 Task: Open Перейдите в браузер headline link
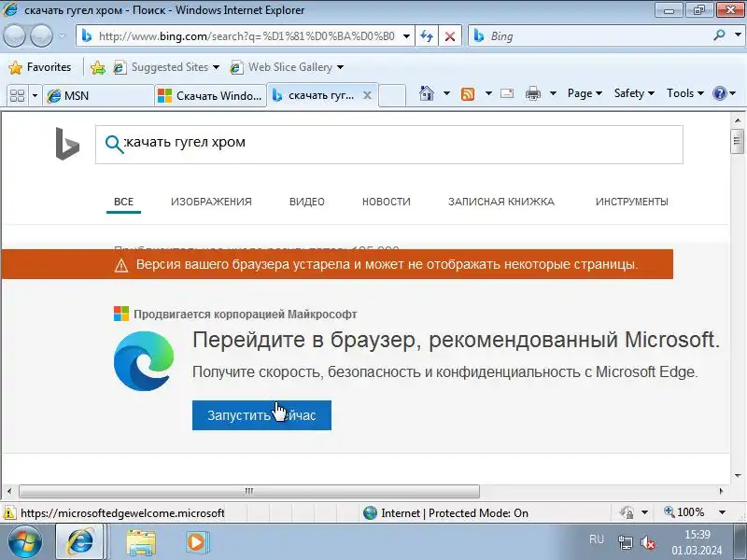tap(456, 340)
